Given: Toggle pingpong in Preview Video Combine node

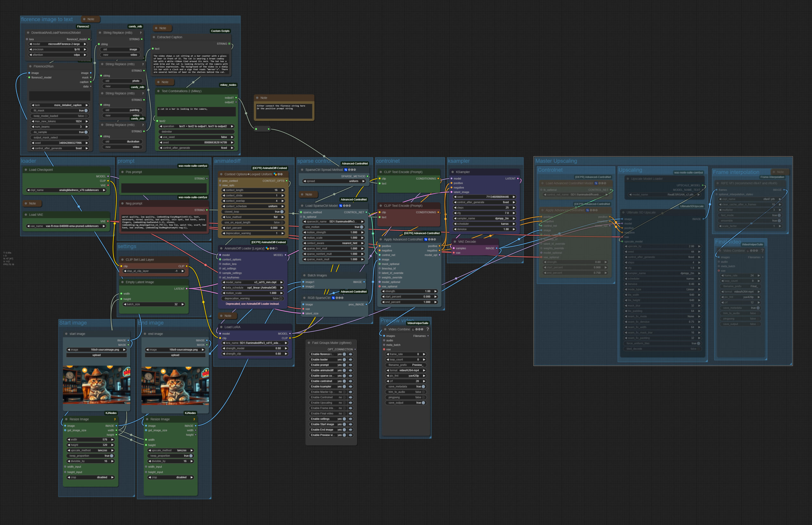Looking at the screenshot, I should tap(406, 397).
